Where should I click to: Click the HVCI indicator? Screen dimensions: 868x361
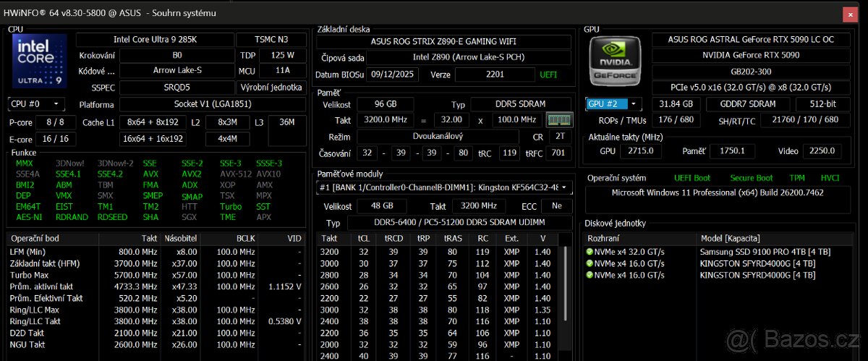pos(830,178)
